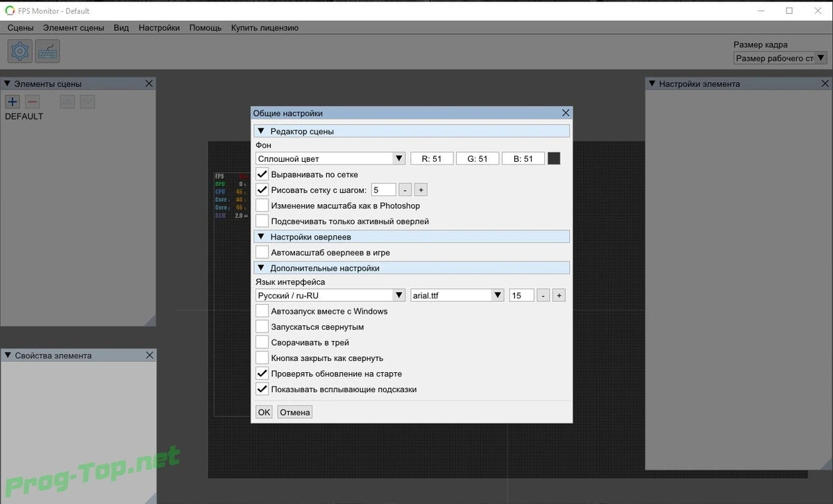This screenshot has width=833, height=504.
Task: Increase font size with plus button
Action: click(x=559, y=295)
